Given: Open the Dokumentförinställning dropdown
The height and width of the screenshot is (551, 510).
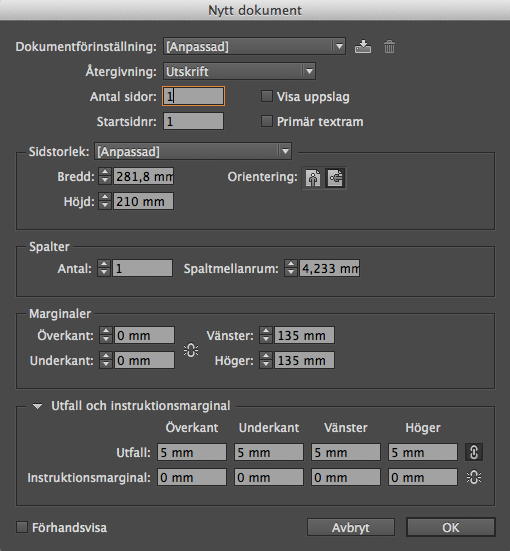Looking at the screenshot, I should point(254,46).
